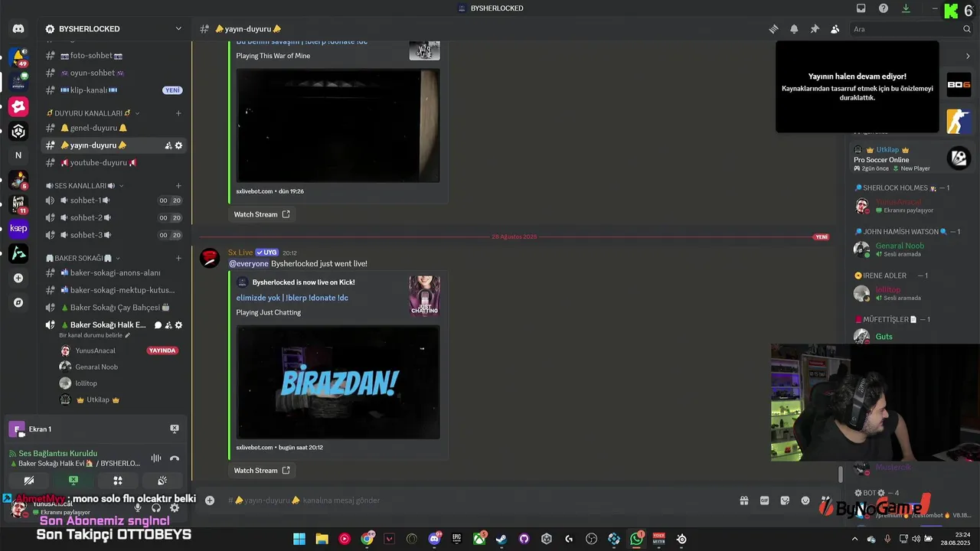Stop streaming icon next to Ekran 1
This screenshot has width=980, height=551.
click(175, 429)
